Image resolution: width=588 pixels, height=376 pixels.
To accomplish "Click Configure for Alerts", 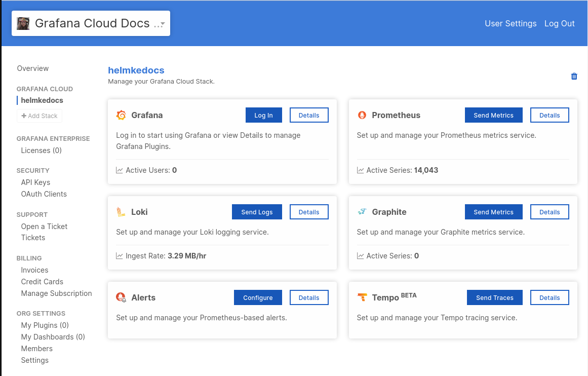I will tap(258, 297).
